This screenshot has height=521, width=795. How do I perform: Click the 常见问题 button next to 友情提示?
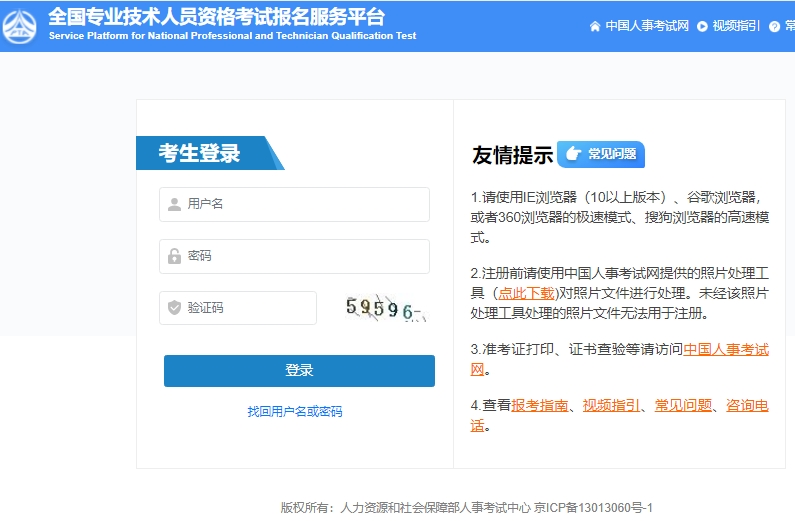tap(601, 154)
